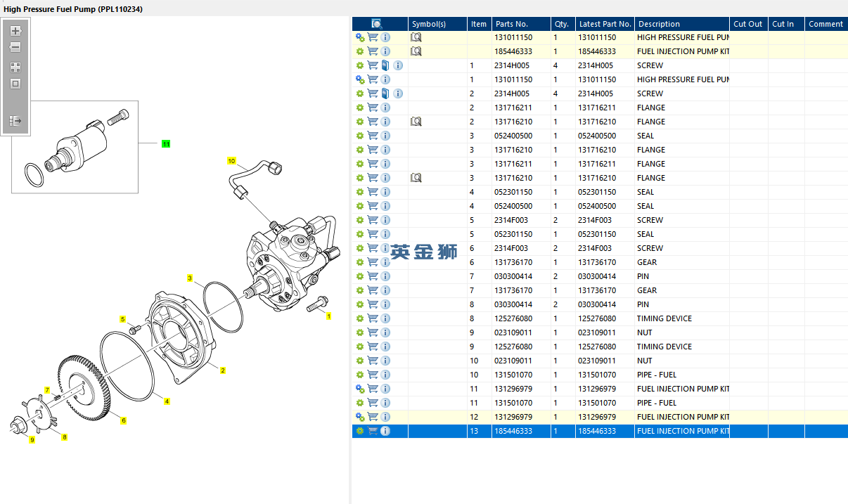The image size is (848, 504).
Task: Click green gear icon for item 9 NUT
Action: 360,332
